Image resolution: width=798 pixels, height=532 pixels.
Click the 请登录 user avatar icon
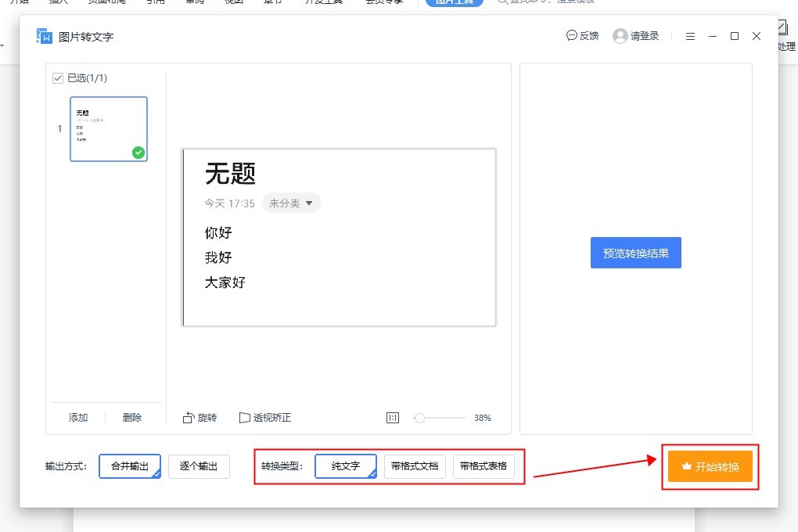620,36
